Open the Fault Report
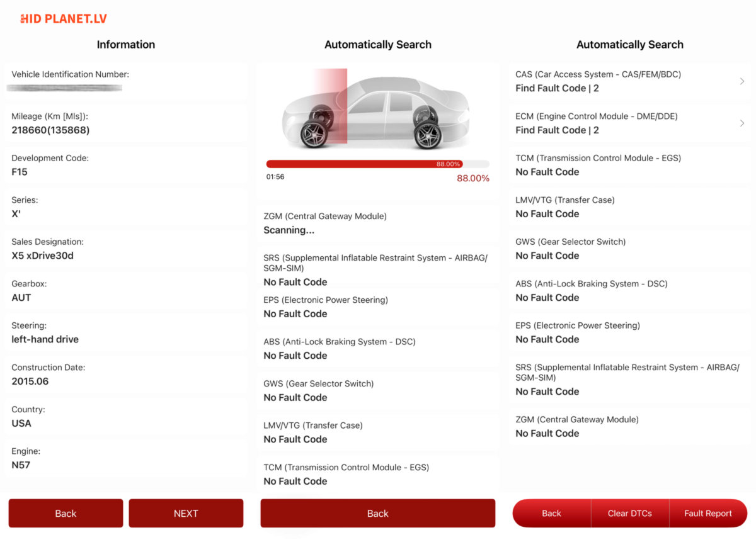Screen dimensions: 756x547 tap(708, 513)
